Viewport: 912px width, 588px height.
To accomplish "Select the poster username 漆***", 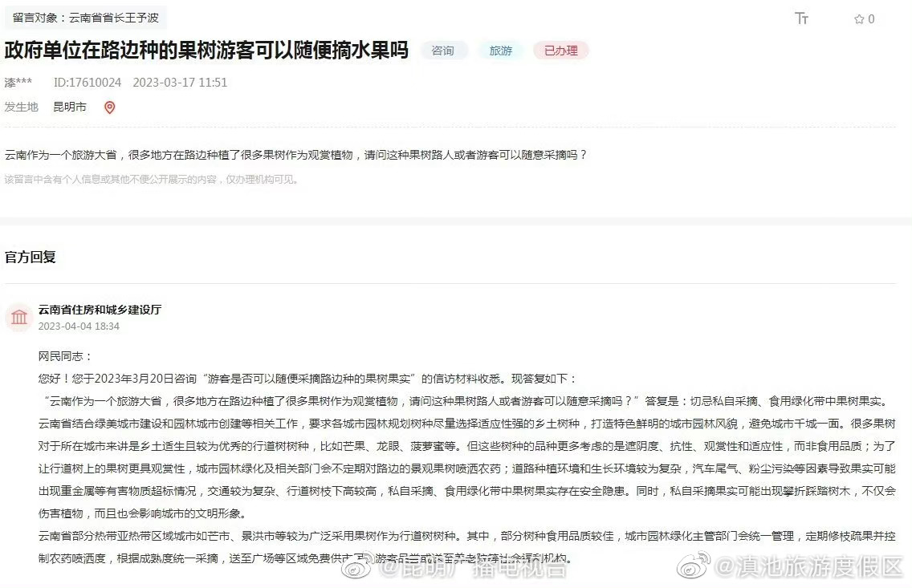I will coord(18,83).
